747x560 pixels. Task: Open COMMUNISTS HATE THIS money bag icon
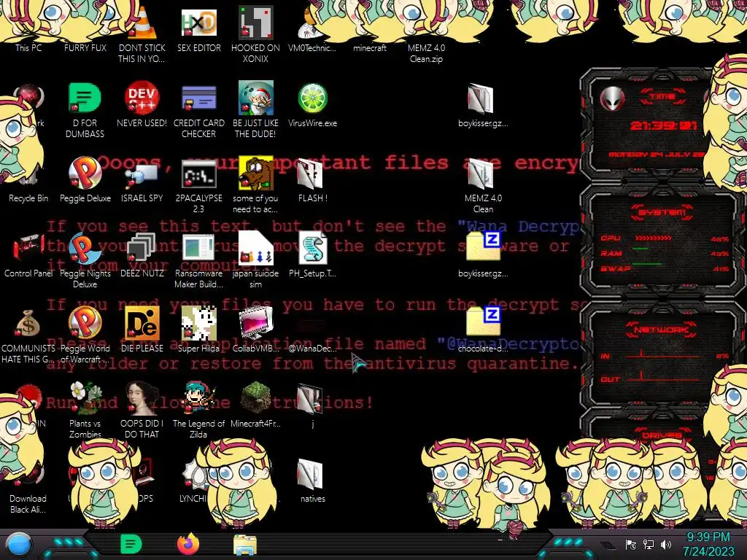(28, 323)
